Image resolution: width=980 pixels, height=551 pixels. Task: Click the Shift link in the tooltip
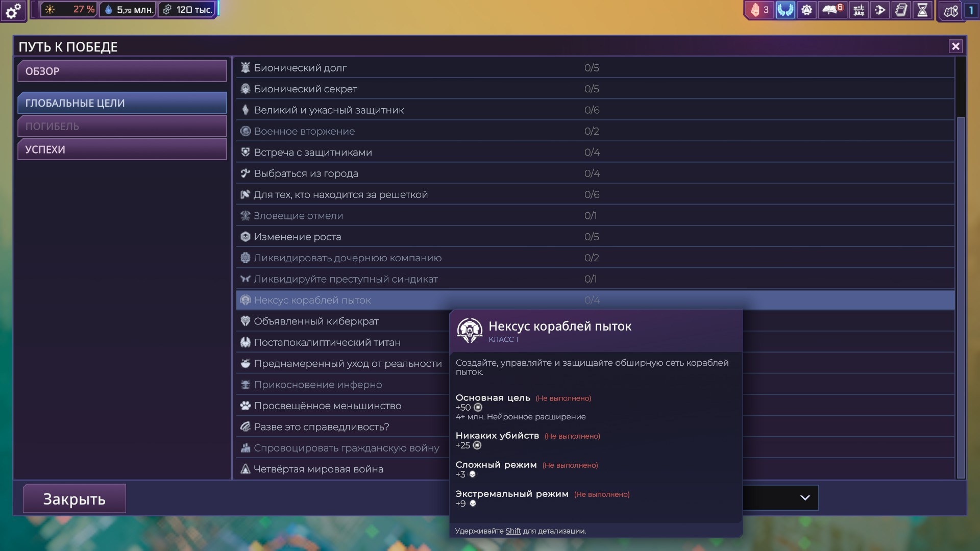(x=513, y=531)
